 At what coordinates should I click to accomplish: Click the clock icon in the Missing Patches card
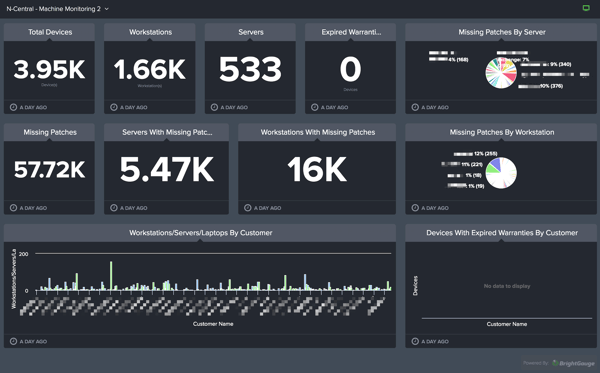pyautogui.click(x=13, y=208)
